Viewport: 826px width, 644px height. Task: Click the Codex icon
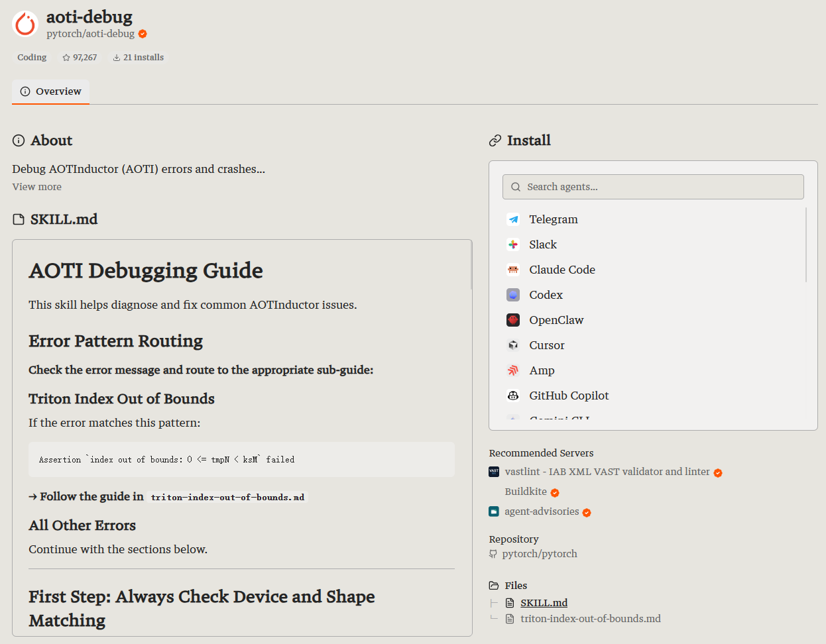(513, 295)
